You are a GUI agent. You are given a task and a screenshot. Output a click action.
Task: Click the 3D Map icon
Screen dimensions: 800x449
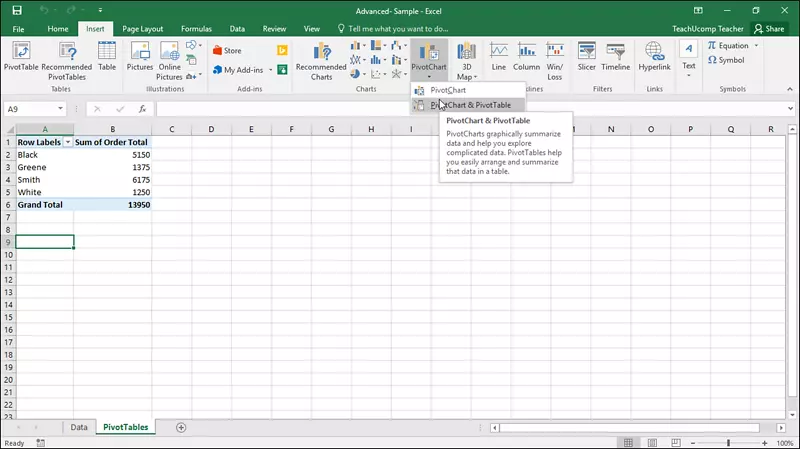click(466, 61)
